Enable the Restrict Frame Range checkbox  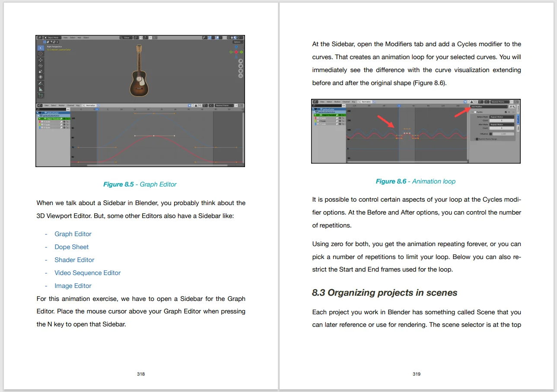coord(477,139)
